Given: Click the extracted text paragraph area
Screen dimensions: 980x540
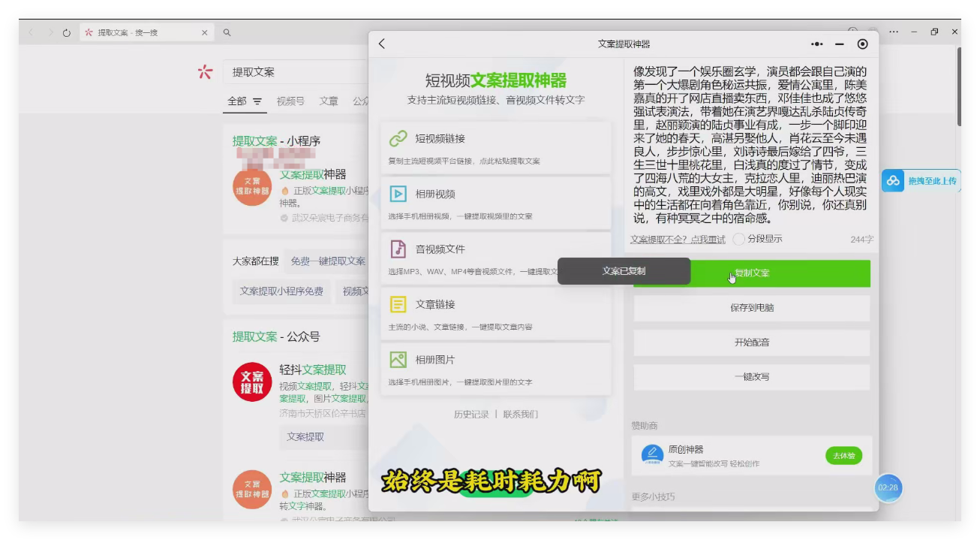Looking at the screenshot, I should [x=751, y=145].
